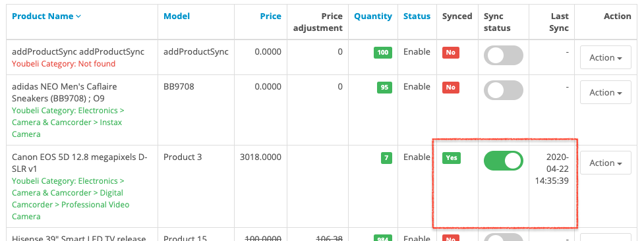This screenshot has height=241, width=644.
Task: Toggle sync status for Hisense Smart TV
Action: pyautogui.click(x=504, y=238)
